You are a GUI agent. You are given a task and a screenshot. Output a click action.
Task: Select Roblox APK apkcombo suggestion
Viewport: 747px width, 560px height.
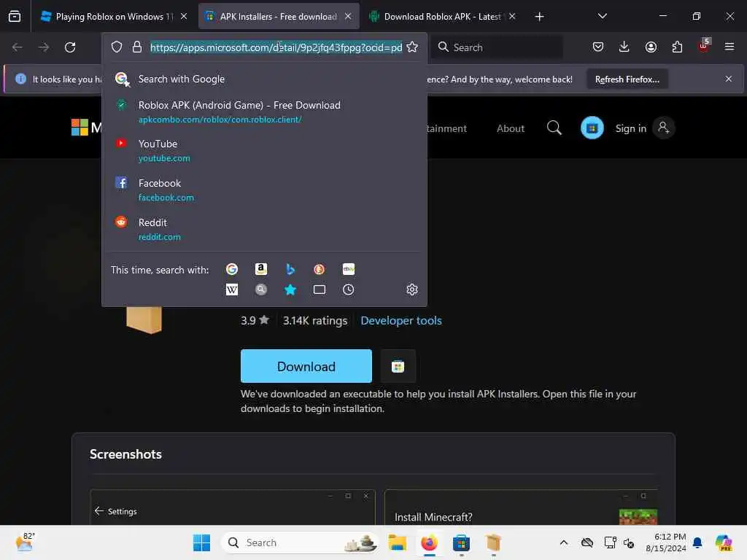coord(264,112)
